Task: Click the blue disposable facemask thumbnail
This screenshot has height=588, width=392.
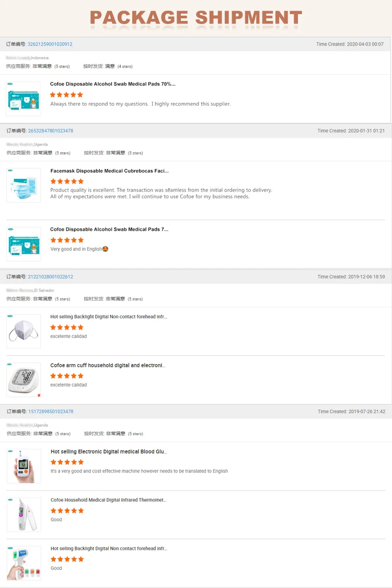Action: 24,185
